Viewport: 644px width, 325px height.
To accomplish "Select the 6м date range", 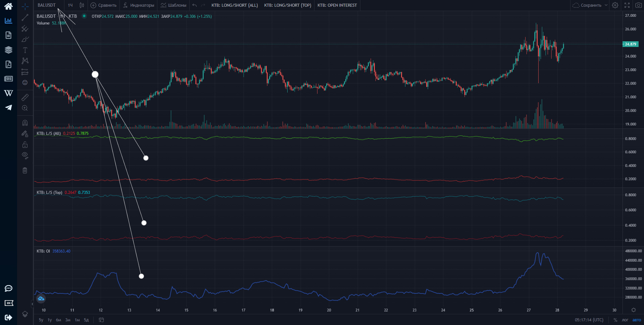I will (58, 320).
